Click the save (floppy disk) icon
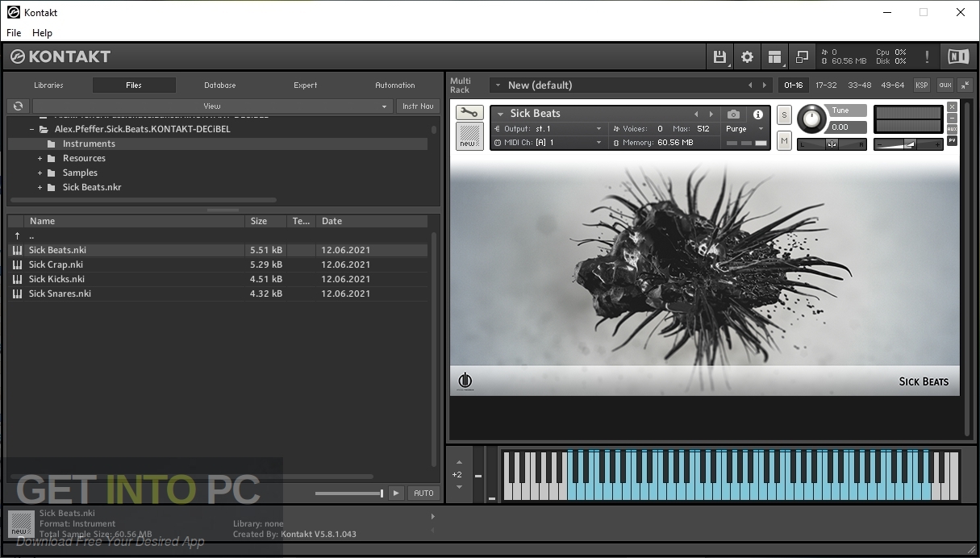This screenshot has width=980, height=558. (719, 56)
